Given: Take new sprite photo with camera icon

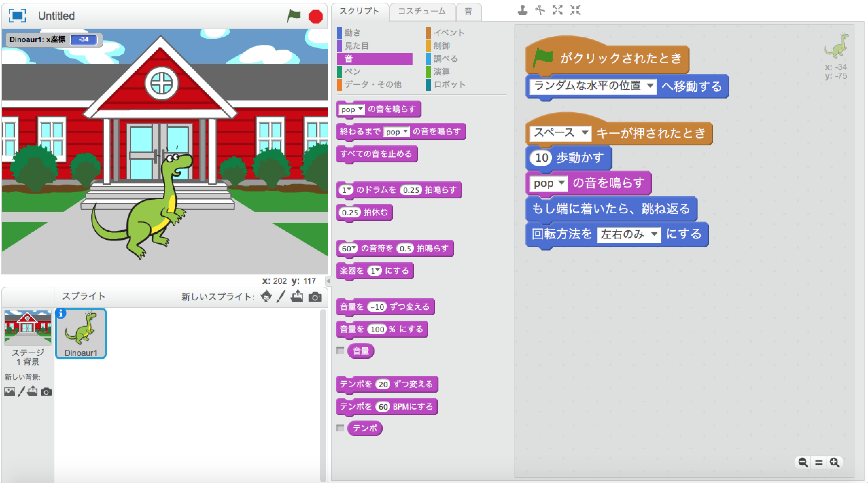Looking at the screenshot, I should [315, 297].
